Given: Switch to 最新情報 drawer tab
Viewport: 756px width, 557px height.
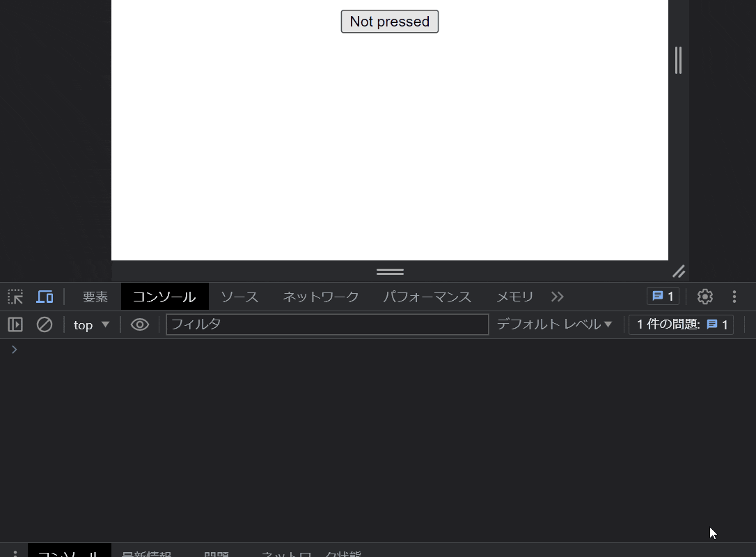Looking at the screenshot, I should tap(146, 554).
